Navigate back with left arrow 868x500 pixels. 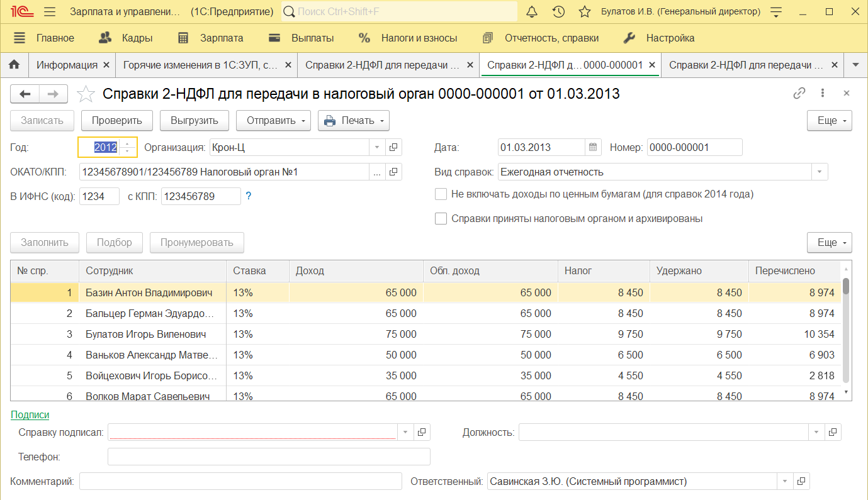25,94
